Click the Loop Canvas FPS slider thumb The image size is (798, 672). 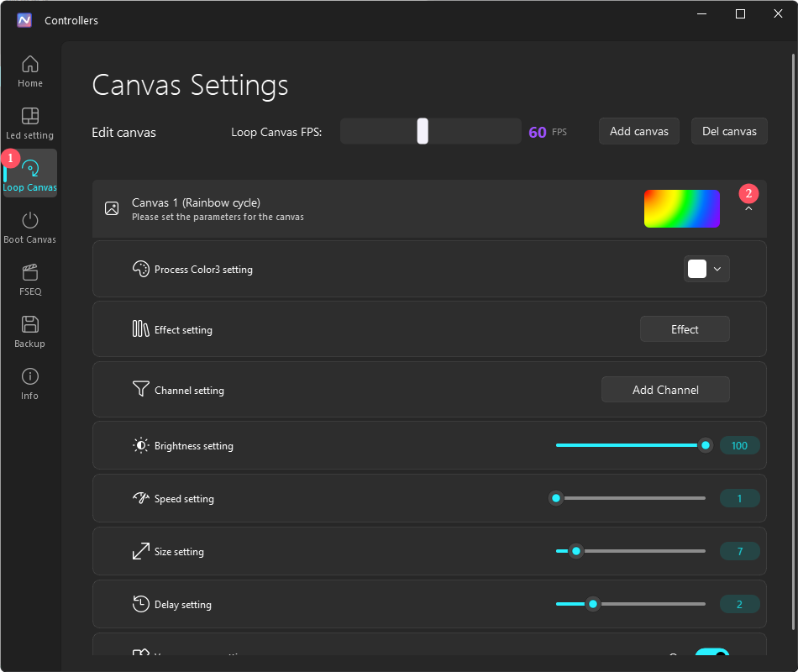click(423, 131)
